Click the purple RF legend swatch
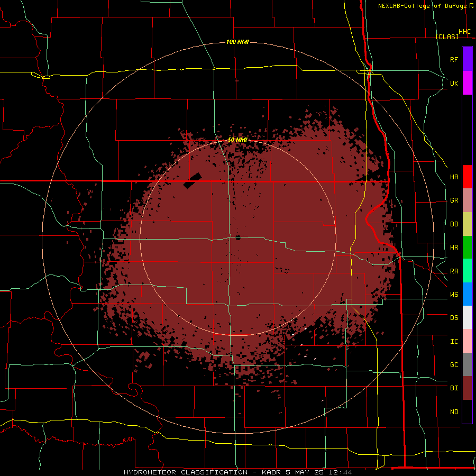Viewport: 476px width, 476px height. pos(467,59)
